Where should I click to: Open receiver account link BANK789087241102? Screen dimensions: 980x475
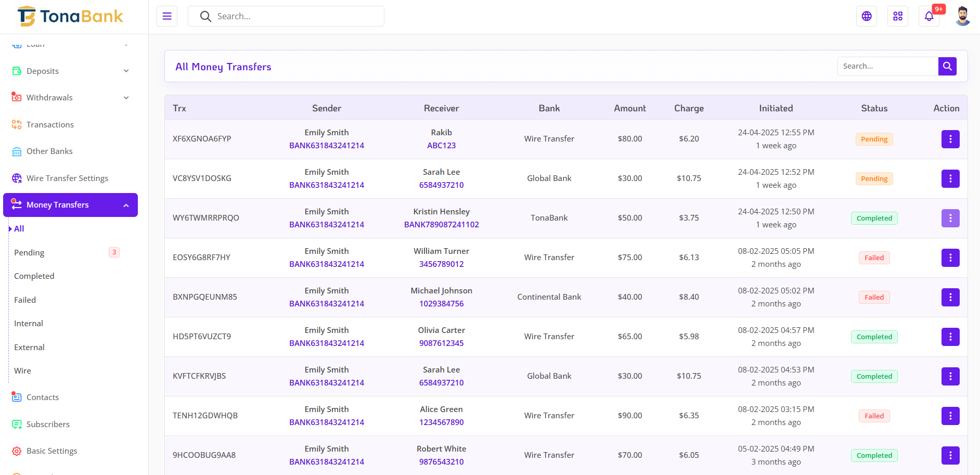point(441,225)
